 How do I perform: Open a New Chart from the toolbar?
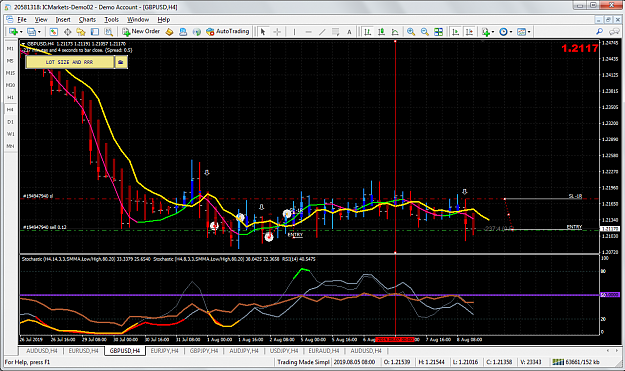pyautogui.click(x=13, y=31)
